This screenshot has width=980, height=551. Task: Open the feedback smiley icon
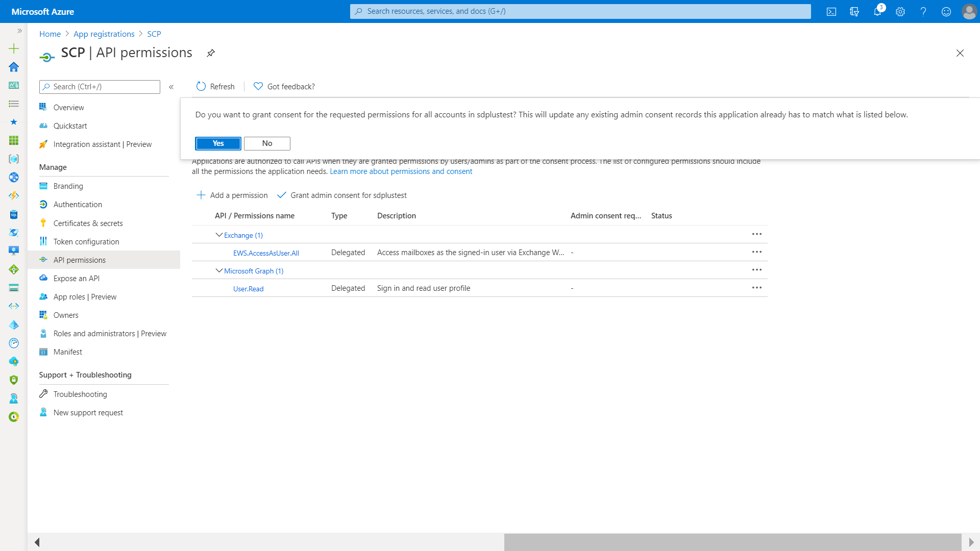946,12
